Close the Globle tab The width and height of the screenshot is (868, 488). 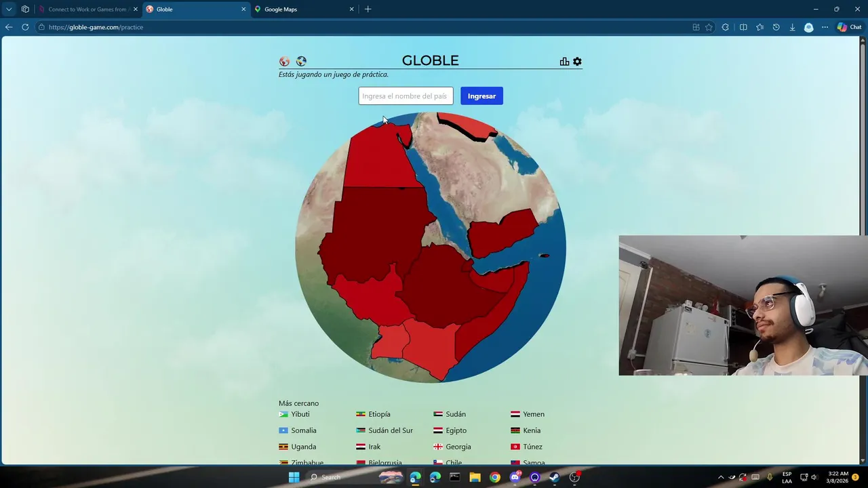pos(243,9)
